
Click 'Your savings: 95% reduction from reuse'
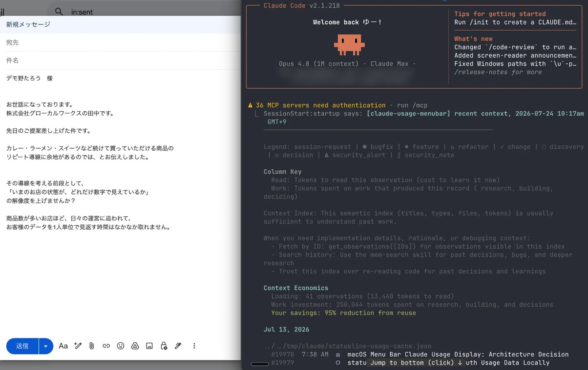click(344, 313)
